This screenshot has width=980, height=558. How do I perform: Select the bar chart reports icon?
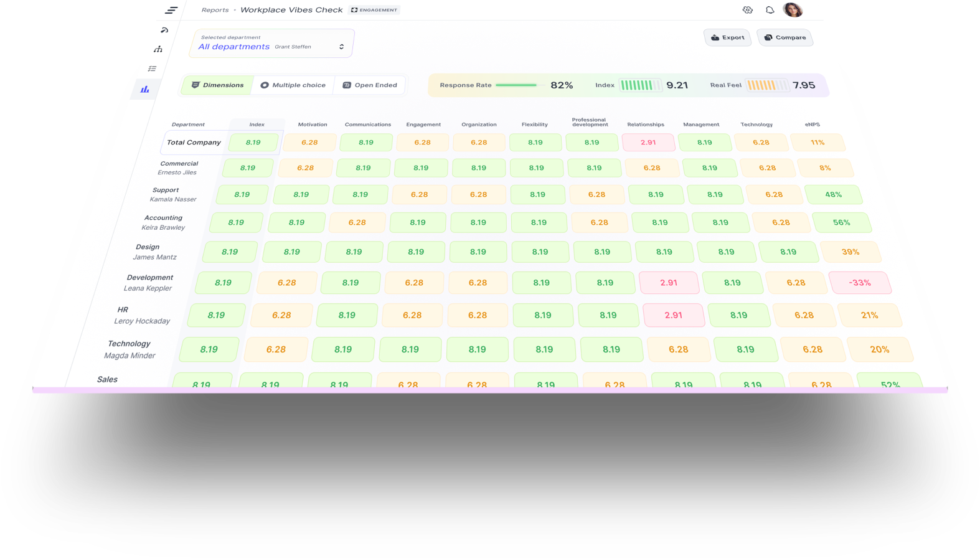pyautogui.click(x=145, y=89)
